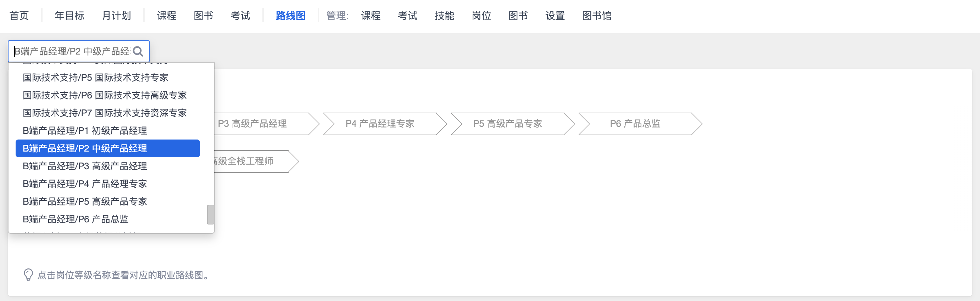The height and width of the screenshot is (301, 980).
Task: Open 岗位 management page
Action: [x=481, y=16]
